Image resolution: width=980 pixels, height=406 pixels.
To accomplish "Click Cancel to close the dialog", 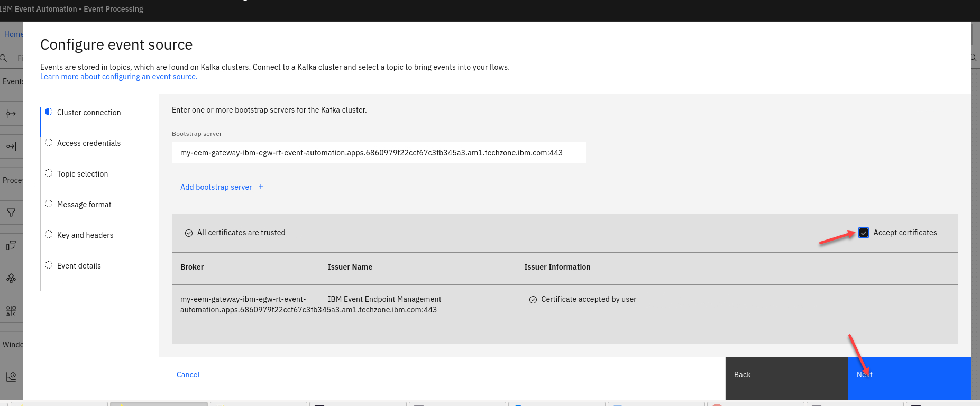I will (188, 375).
